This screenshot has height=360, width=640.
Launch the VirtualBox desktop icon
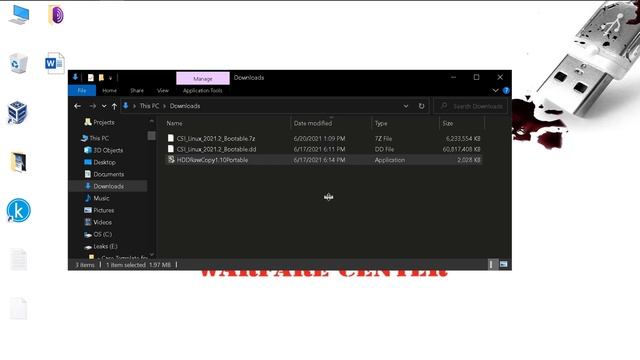[18, 112]
